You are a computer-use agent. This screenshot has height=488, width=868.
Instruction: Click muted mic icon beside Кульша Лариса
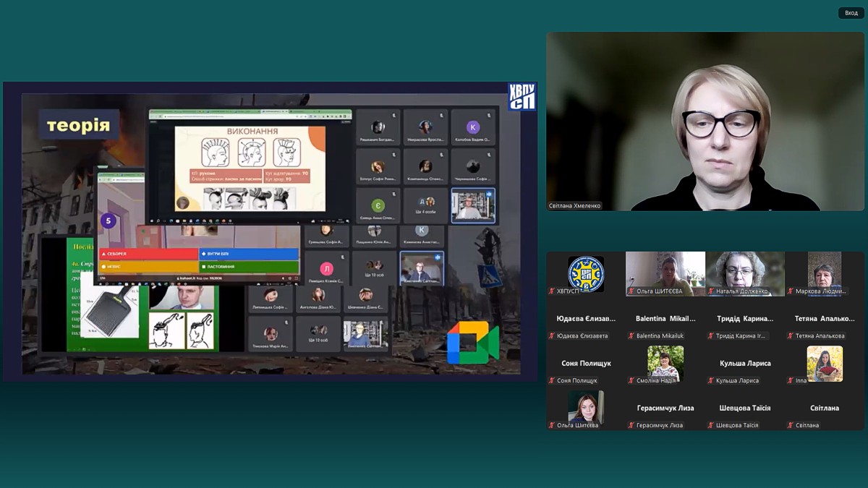711,381
